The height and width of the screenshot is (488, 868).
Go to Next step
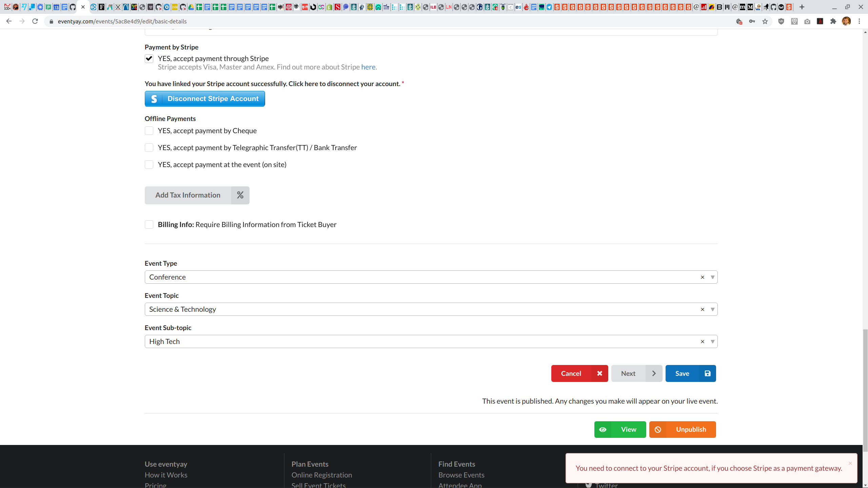pyautogui.click(x=636, y=373)
